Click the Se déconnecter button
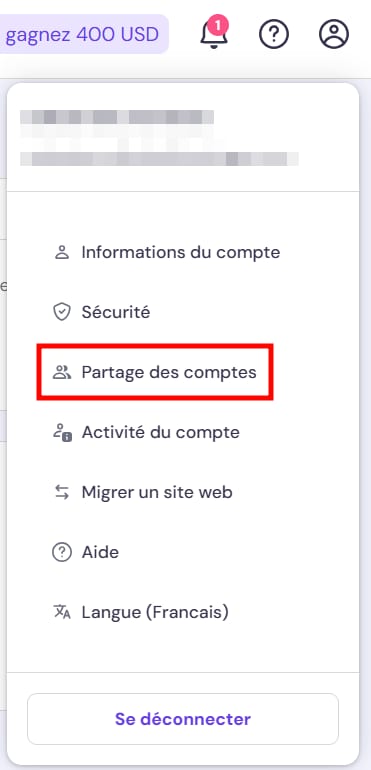Viewport: 371px width, 770px height. click(x=183, y=719)
